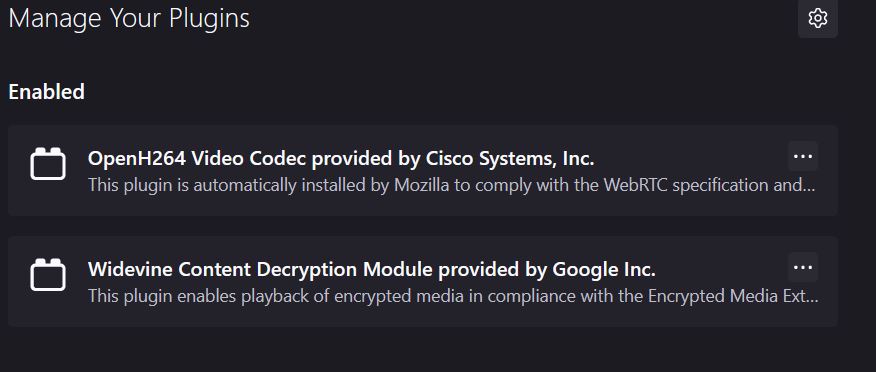
Task: Open Widevine Content Decryption Module details
Action: point(372,269)
